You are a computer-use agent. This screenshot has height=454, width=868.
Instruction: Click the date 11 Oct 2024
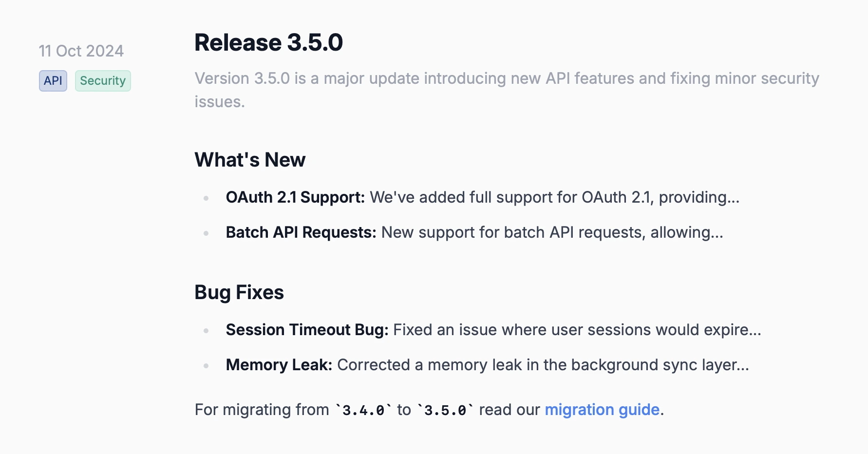click(81, 51)
